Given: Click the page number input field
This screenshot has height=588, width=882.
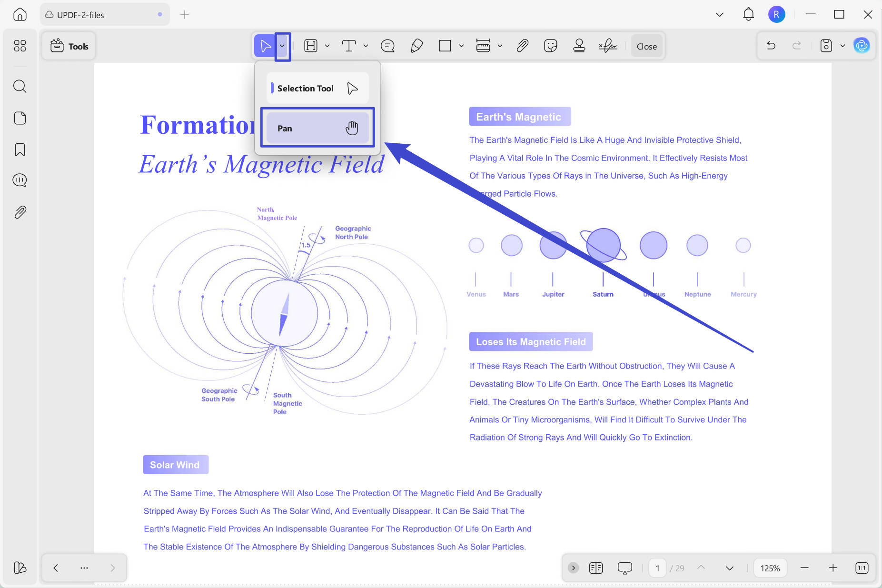Looking at the screenshot, I should pos(658,568).
